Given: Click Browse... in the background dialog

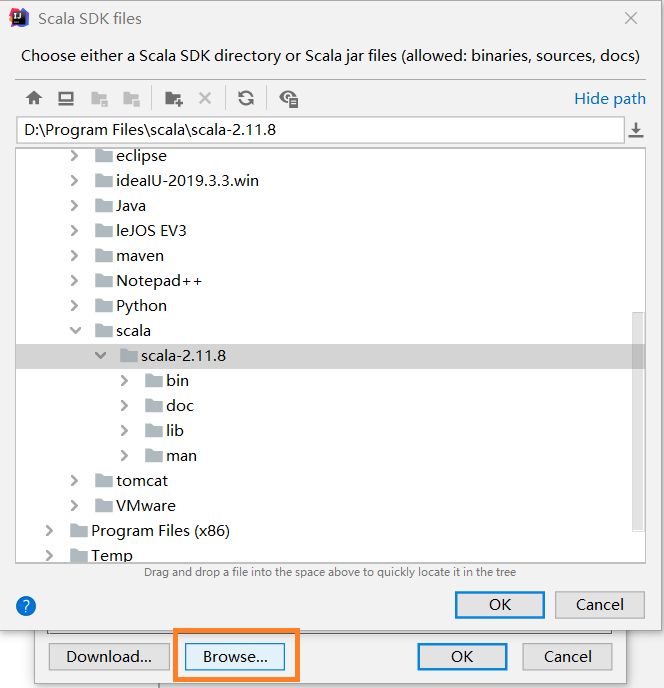Looking at the screenshot, I should pos(235,657).
